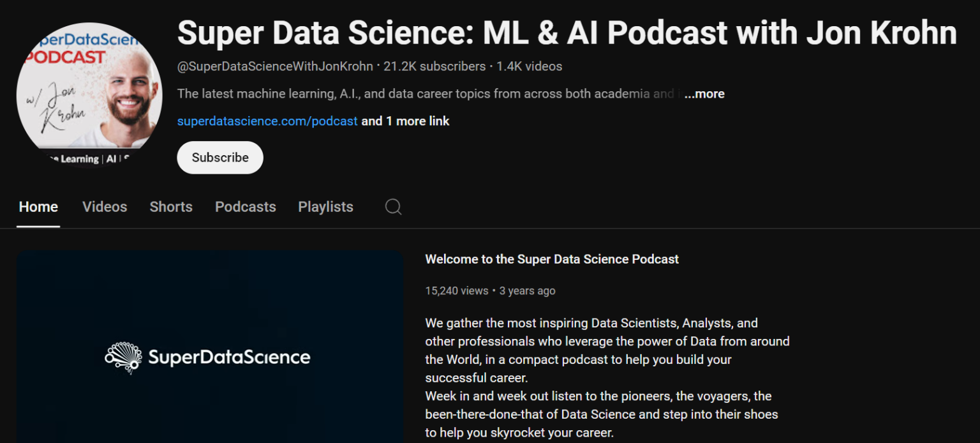View the Playlists tab
This screenshot has height=443, width=980.
pos(325,206)
